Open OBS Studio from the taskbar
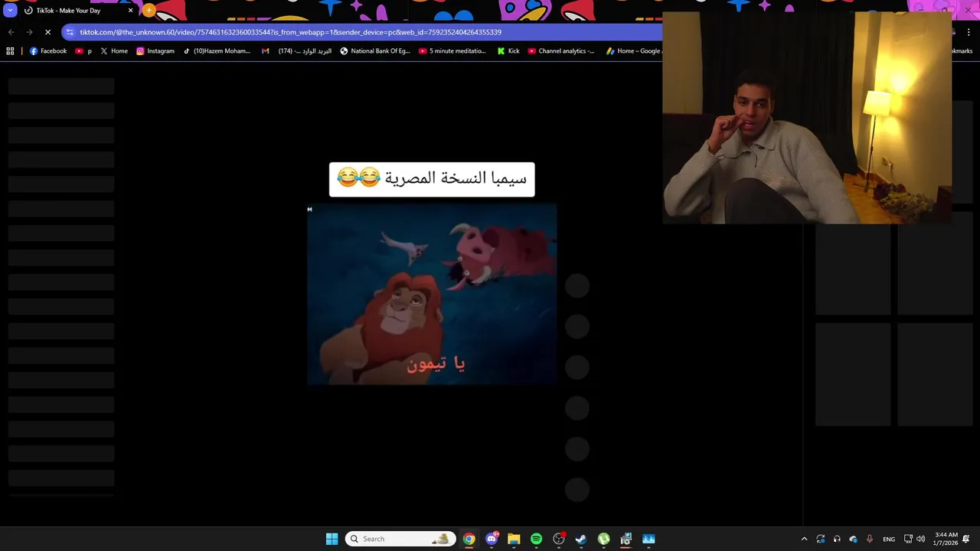Viewport: 980px width, 551px height. tap(559, 539)
